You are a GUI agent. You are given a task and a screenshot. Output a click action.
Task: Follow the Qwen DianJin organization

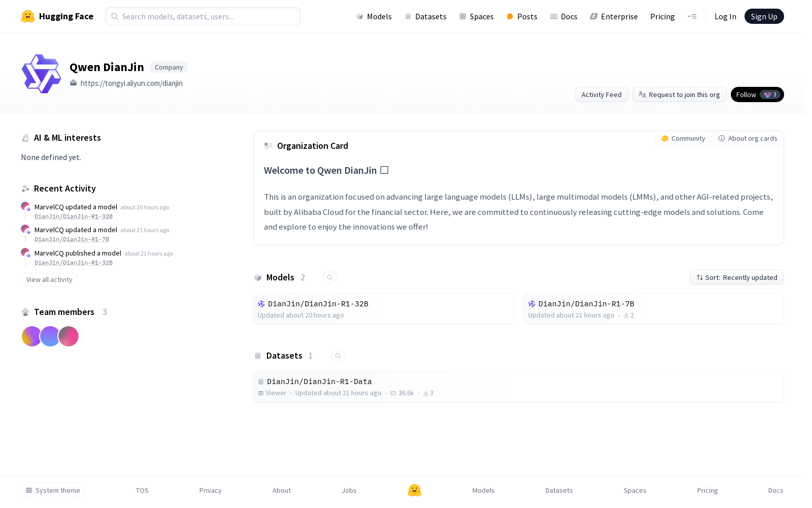757,94
